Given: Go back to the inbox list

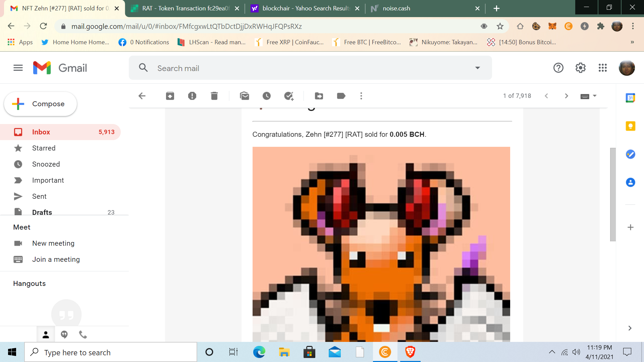Looking at the screenshot, I should (142, 96).
